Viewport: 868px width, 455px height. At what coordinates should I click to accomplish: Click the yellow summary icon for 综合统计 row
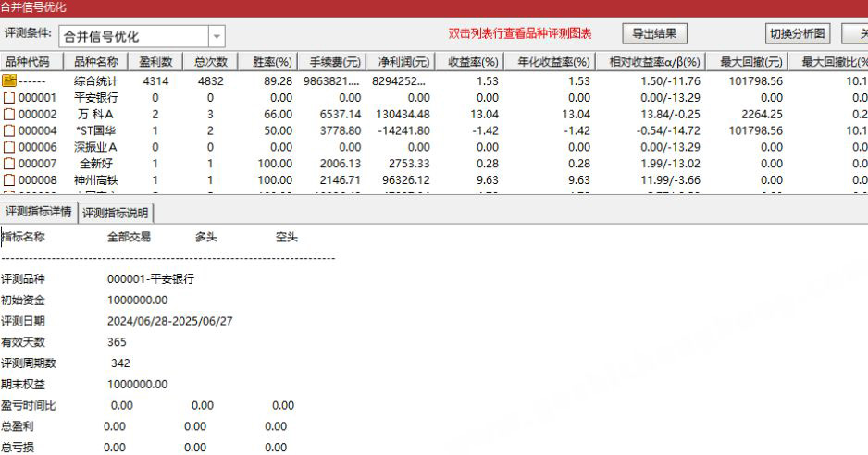[x=9, y=80]
